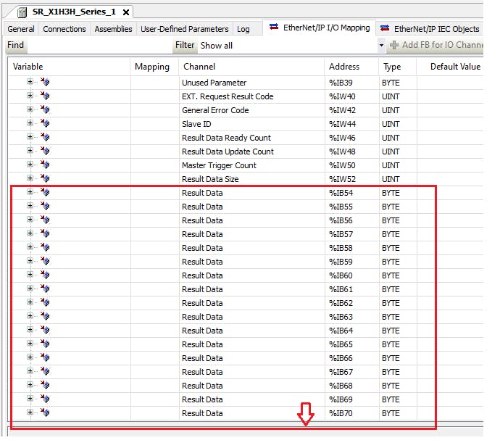This screenshot has height=448, width=500.
Task: Switch to the Connections tab
Action: click(64, 29)
